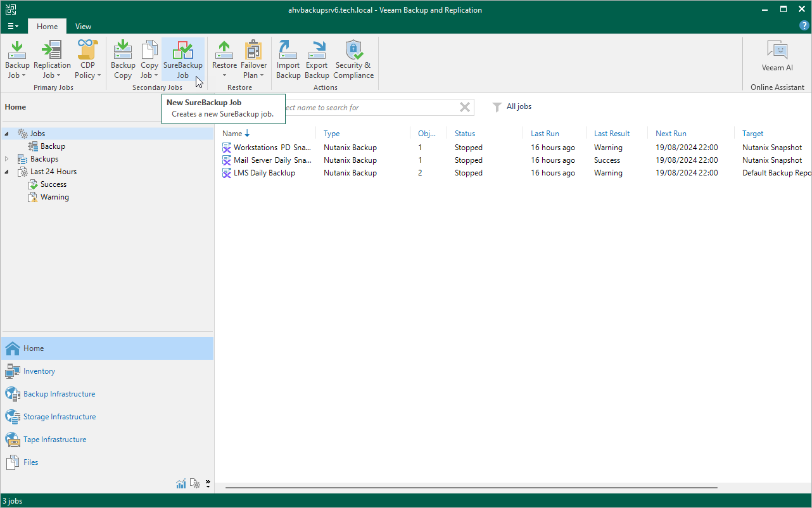Image resolution: width=812 pixels, height=508 pixels.
Task: Open the Home navigation view
Action: point(107,348)
